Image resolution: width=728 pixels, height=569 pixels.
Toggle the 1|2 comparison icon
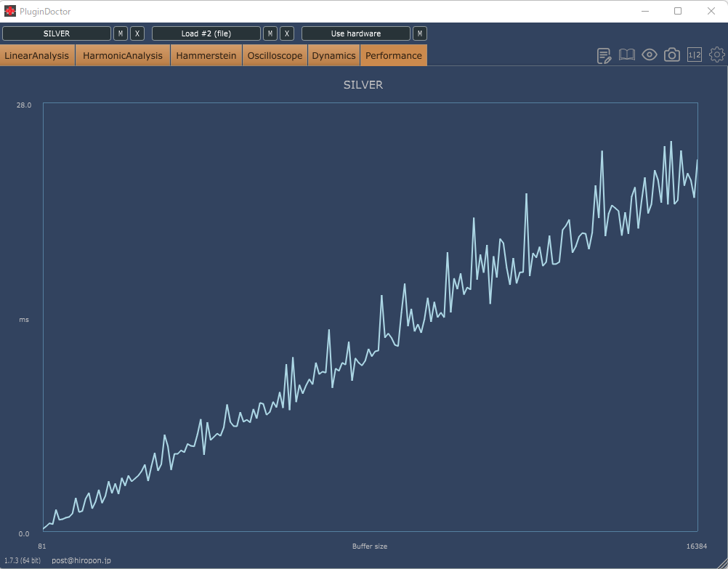tap(694, 55)
